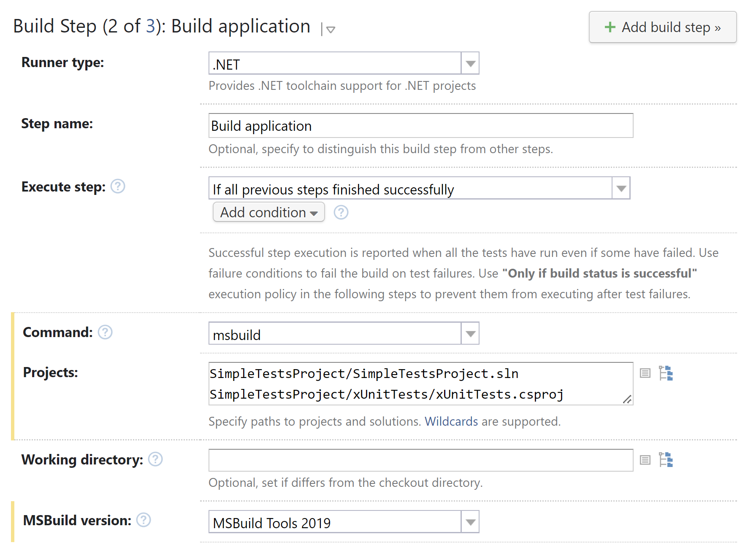Open the Wildcards help link
Screen dimensions: 756x548
tap(451, 421)
